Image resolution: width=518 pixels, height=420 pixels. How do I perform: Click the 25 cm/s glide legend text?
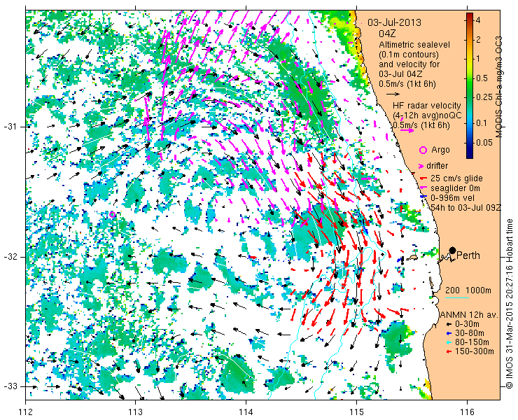coord(456,178)
